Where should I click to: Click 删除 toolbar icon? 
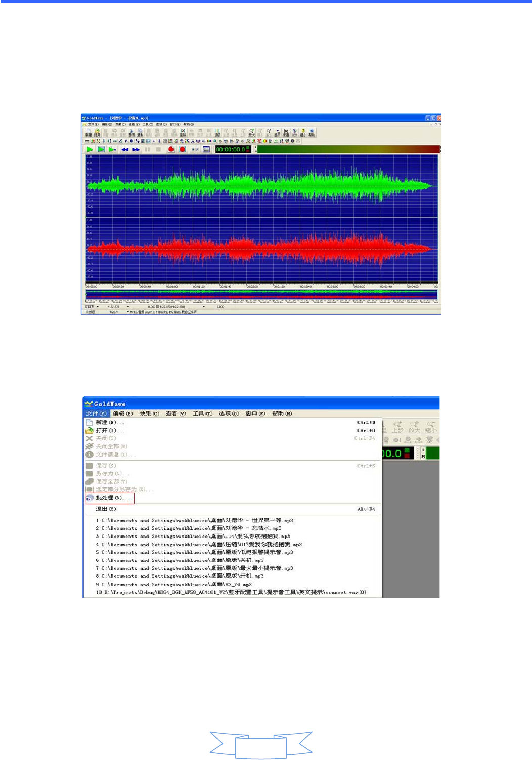tap(183, 132)
